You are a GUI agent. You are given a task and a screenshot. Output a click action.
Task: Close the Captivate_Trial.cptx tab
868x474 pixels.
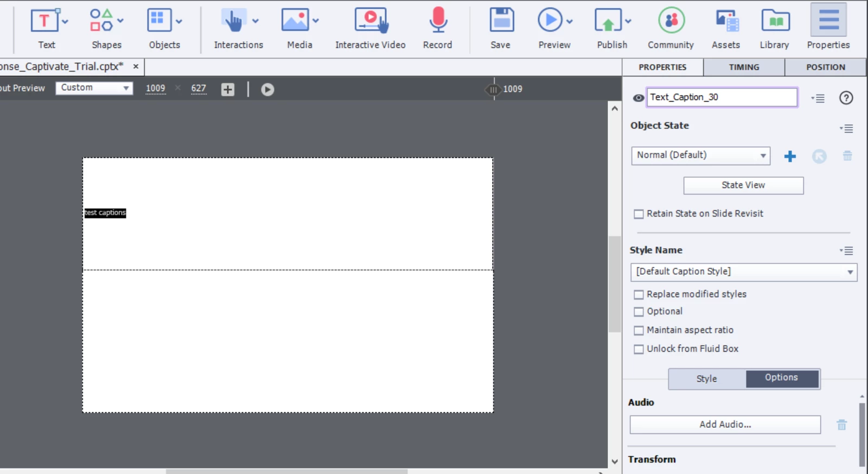tap(136, 67)
